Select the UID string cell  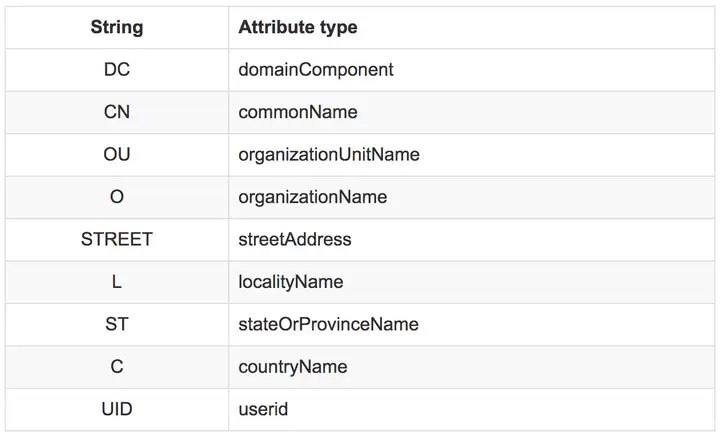pos(117,410)
